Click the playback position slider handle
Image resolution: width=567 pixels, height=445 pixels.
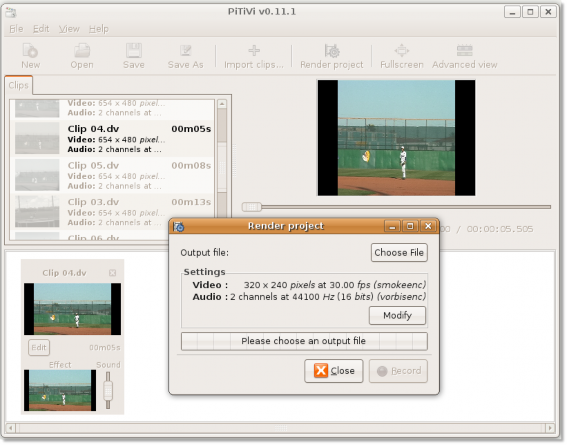[252, 207]
